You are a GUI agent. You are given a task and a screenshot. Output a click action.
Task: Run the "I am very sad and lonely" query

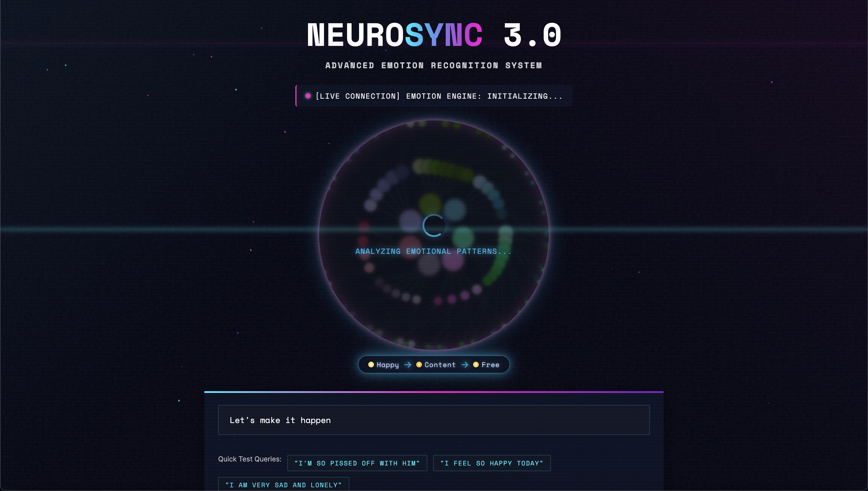(x=284, y=485)
